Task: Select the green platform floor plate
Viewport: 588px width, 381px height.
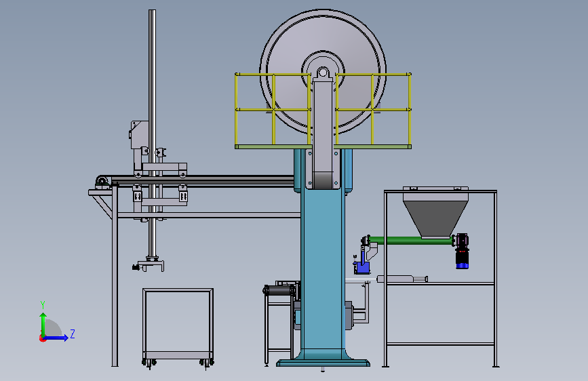Action: click(323, 146)
